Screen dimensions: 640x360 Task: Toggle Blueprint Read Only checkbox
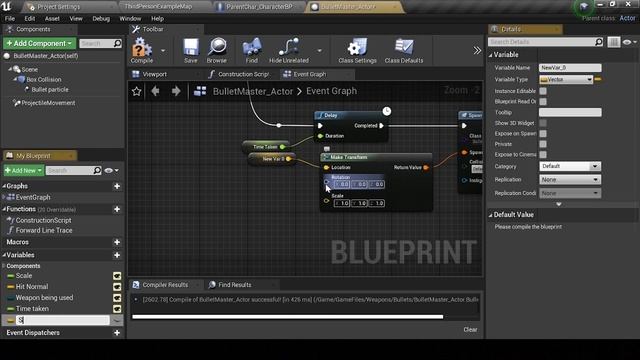543,102
